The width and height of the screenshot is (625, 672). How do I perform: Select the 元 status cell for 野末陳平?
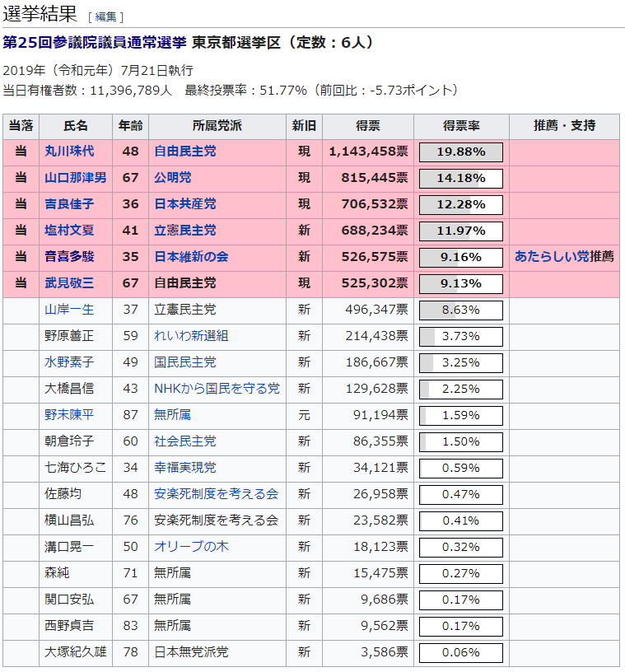pyautogui.click(x=304, y=415)
